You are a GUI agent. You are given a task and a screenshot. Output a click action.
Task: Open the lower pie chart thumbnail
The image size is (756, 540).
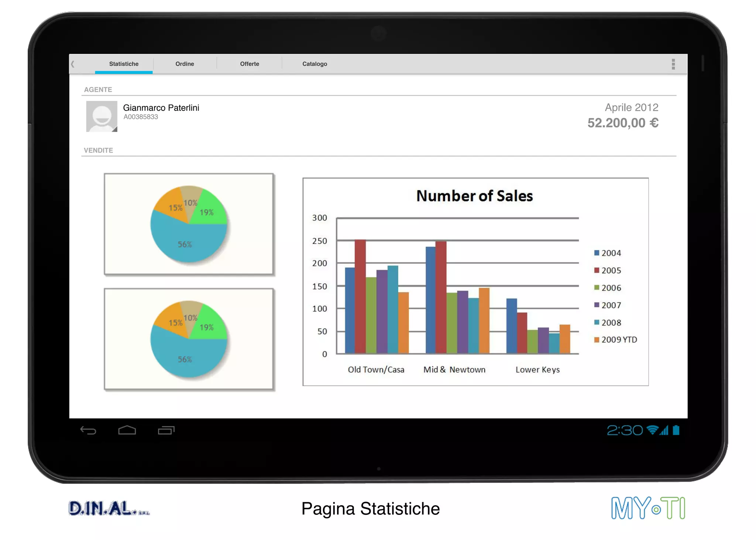pyautogui.click(x=189, y=339)
